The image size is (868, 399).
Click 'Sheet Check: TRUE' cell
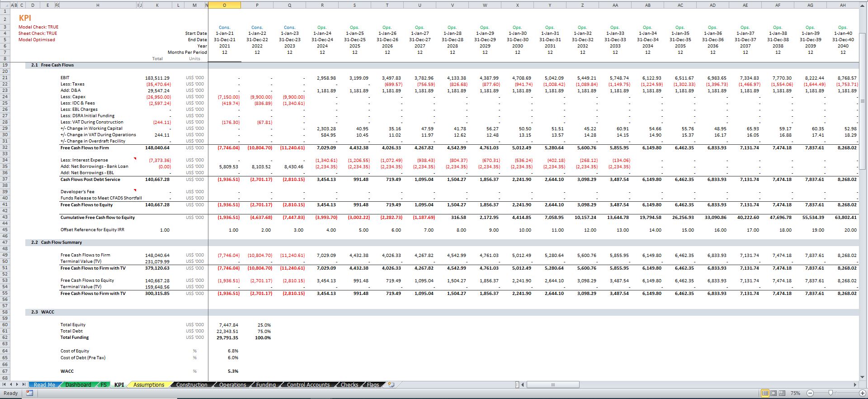click(38, 33)
